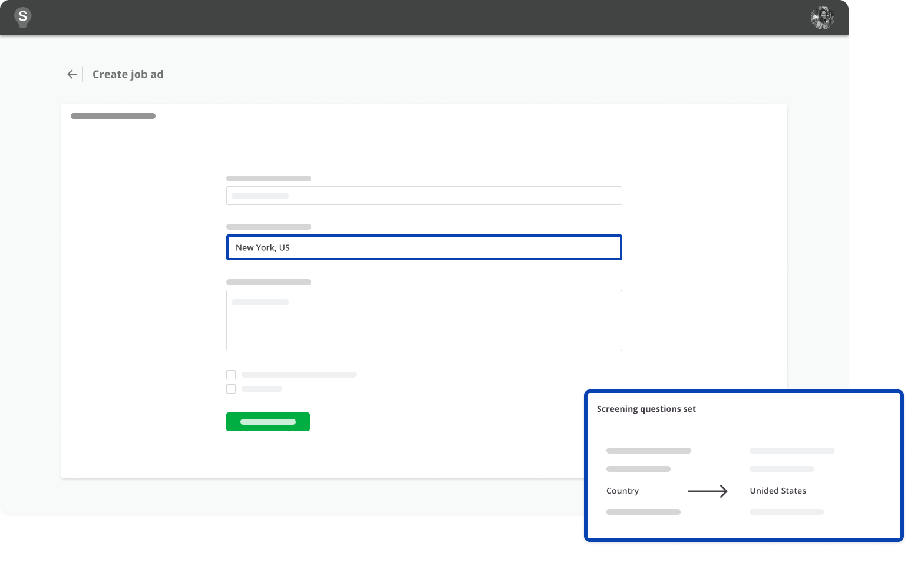
Task: Go back using the left arrow
Action: coord(72,74)
